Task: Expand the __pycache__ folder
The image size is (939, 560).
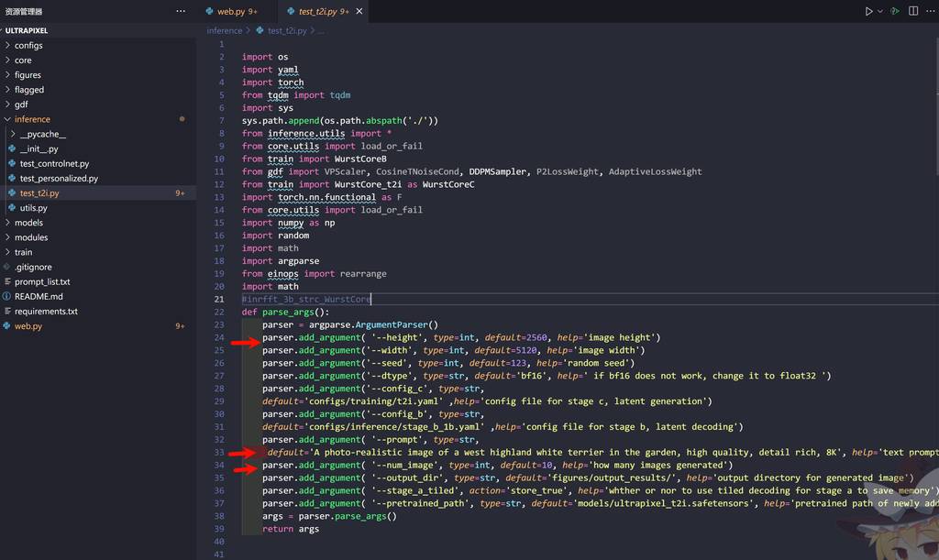Action: 42,134
